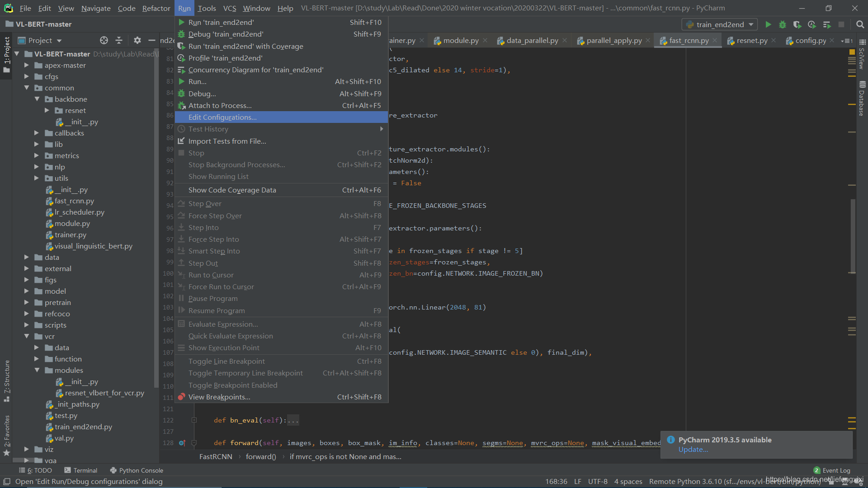Viewport: 868px width, 488px height.
Task: Open the VCS menu
Action: click(230, 8)
